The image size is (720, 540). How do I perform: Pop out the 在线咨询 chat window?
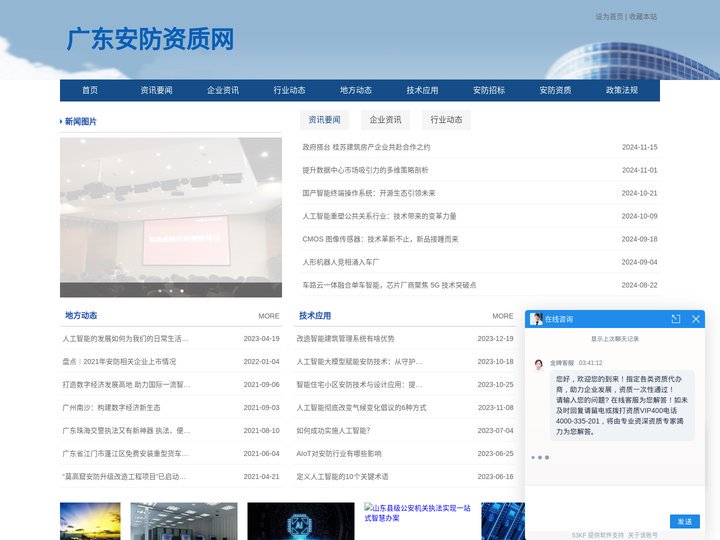tap(675, 319)
